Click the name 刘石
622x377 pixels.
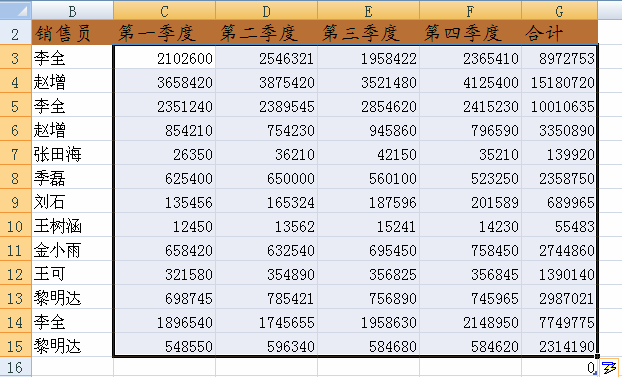[x=50, y=202]
